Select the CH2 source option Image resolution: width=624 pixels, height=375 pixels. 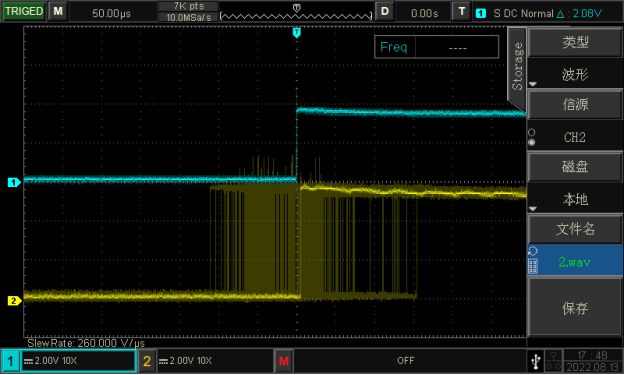[x=575, y=137]
